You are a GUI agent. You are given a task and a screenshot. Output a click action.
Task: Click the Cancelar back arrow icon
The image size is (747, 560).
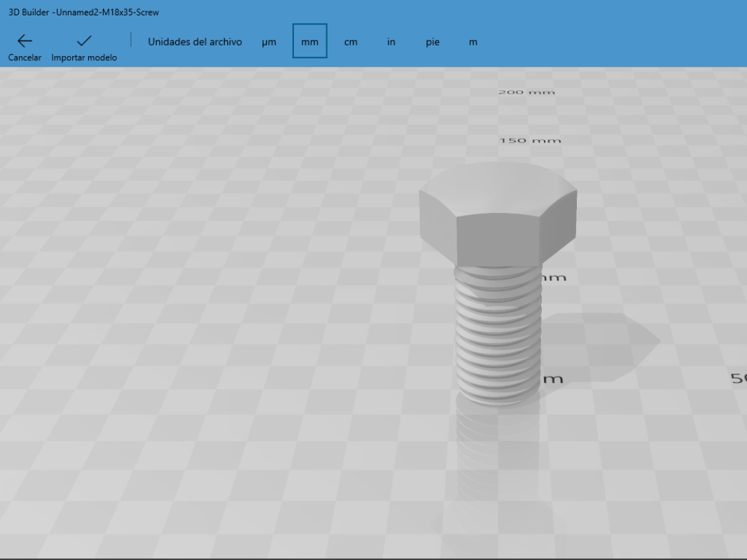tap(25, 41)
